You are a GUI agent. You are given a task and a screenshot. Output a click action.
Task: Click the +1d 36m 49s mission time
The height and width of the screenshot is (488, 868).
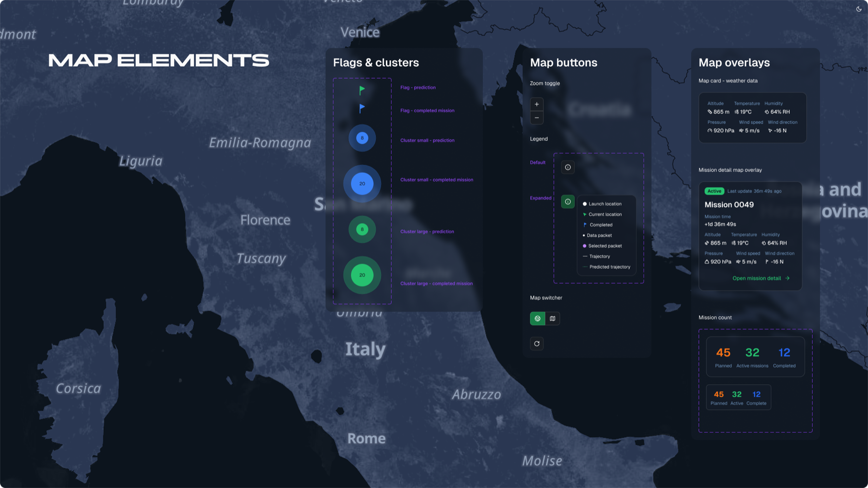[x=720, y=224]
